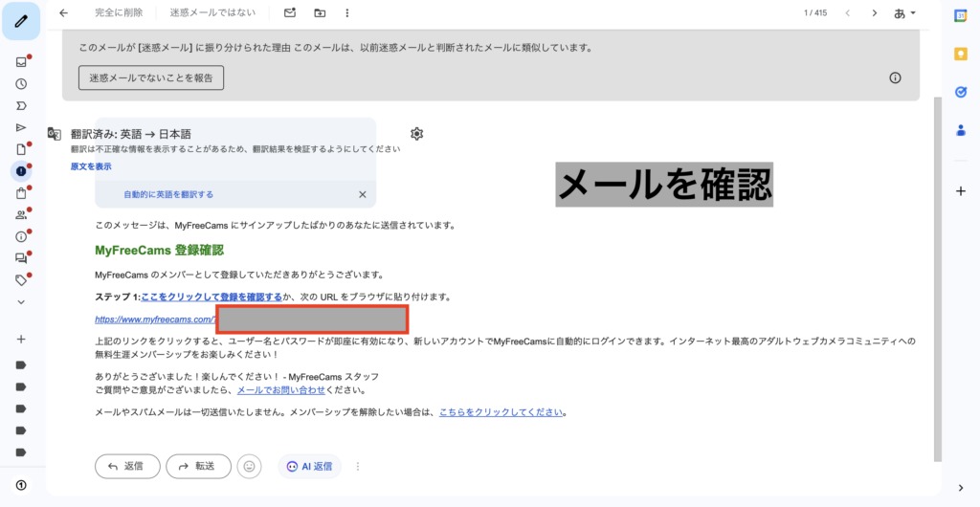Collapse the sidebar list with chevron below tag icon

point(21,302)
